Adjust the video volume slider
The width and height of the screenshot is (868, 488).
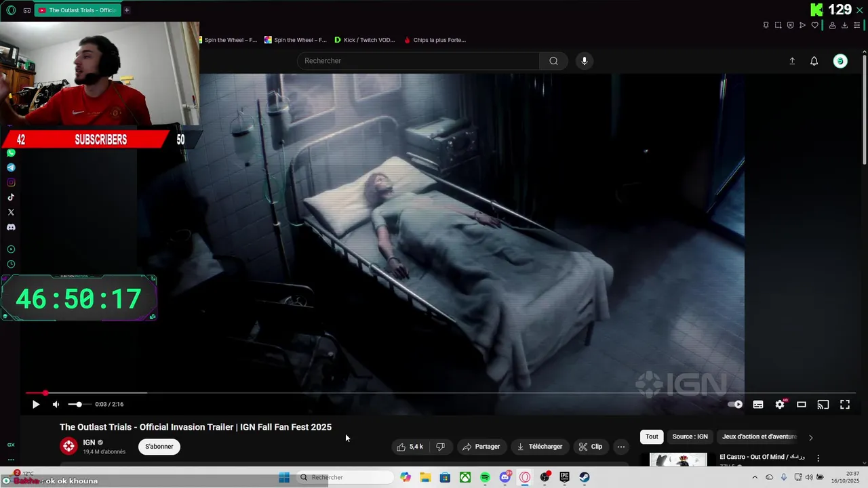coord(79,405)
